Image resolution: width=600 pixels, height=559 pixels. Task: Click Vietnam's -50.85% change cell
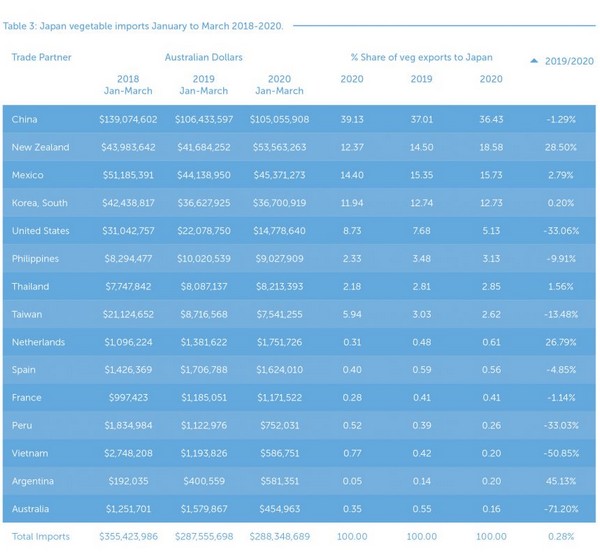pyautogui.click(x=561, y=453)
